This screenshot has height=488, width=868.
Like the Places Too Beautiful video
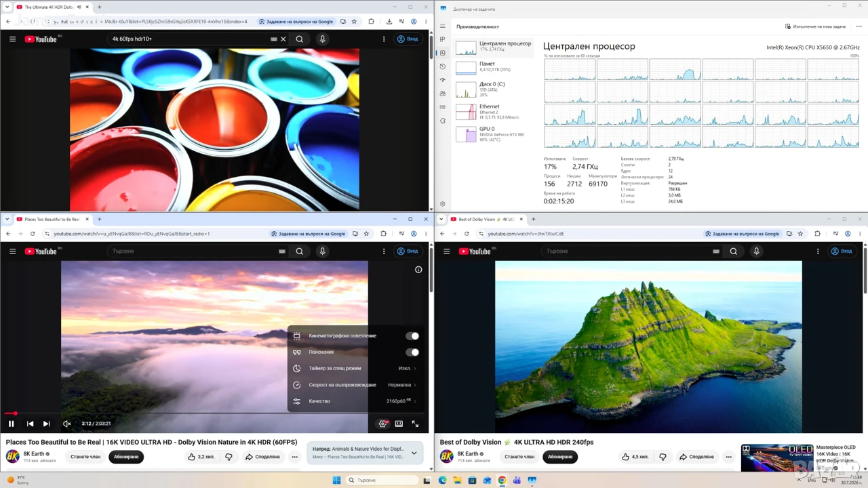[x=202, y=457]
